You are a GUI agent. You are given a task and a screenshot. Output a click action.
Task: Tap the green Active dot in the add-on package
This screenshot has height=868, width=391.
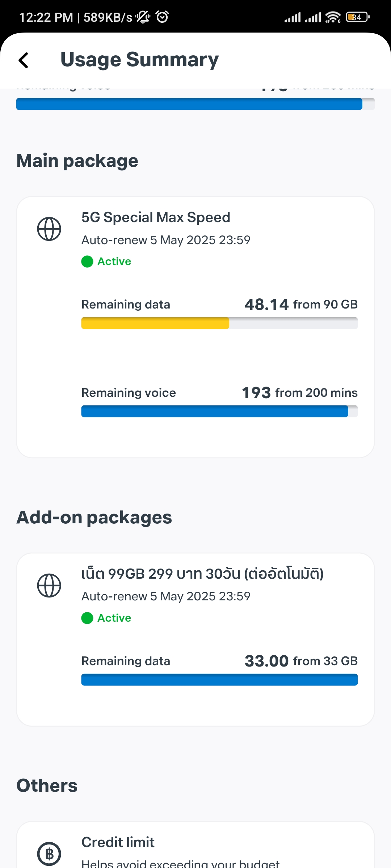point(87,618)
